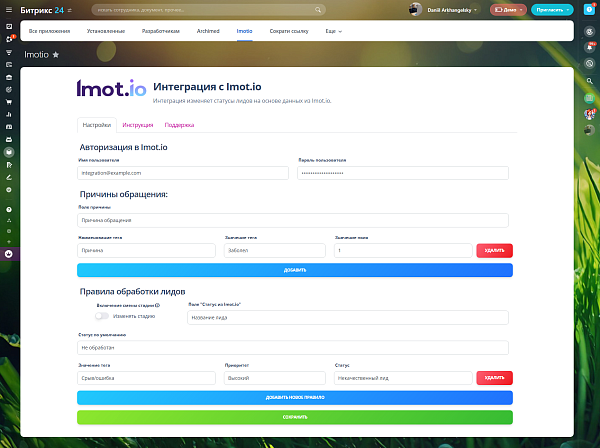Image resolution: width=600 pixels, height=448 pixels.
Task: Click the 'Добавить новое правило' button
Action: pos(295,397)
